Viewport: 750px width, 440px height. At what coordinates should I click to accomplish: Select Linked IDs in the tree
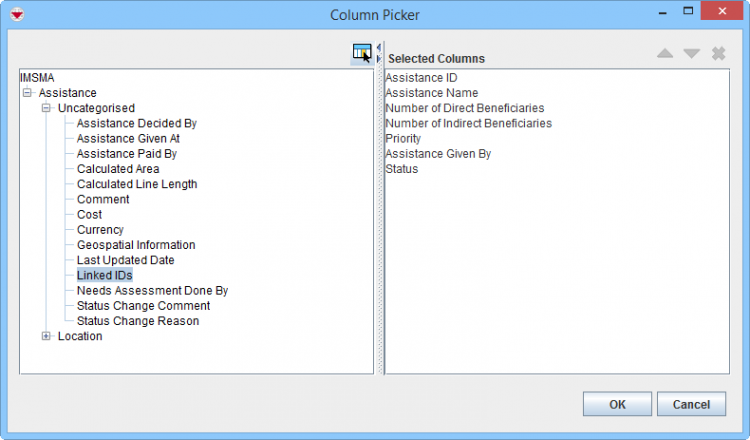(104, 275)
